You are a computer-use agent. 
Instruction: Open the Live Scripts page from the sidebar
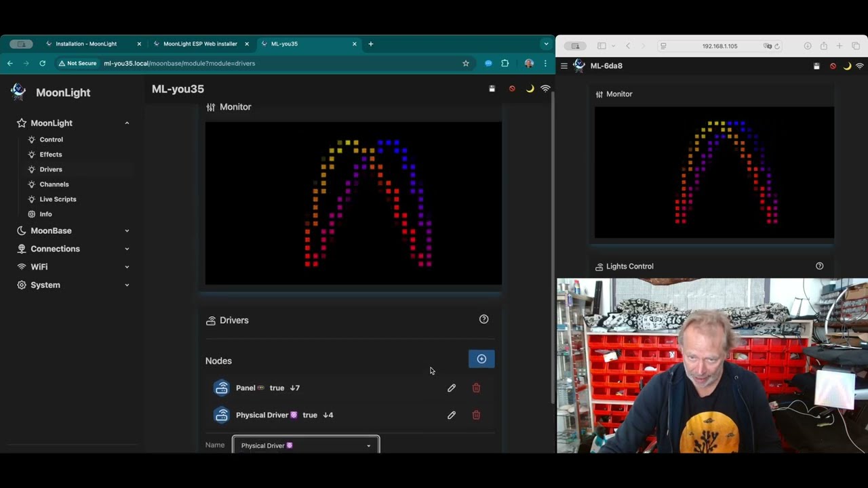click(x=58, y=199)
